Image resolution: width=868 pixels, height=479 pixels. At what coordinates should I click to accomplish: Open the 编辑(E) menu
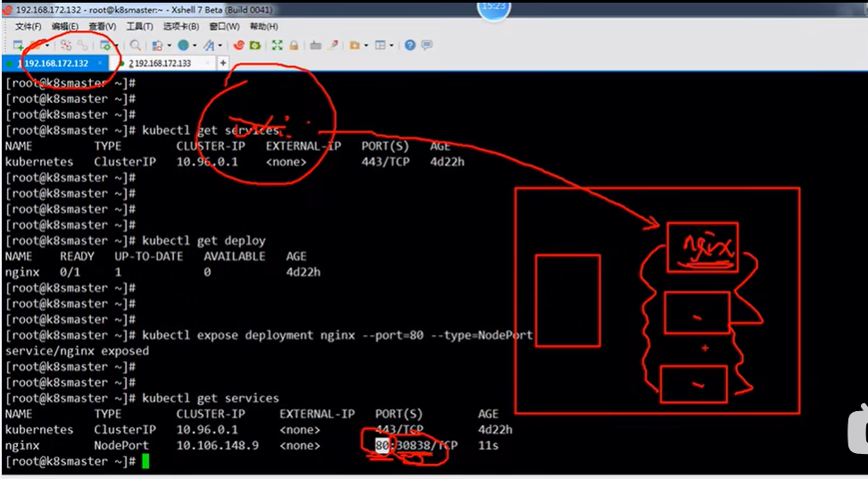(x=65, y=27)
